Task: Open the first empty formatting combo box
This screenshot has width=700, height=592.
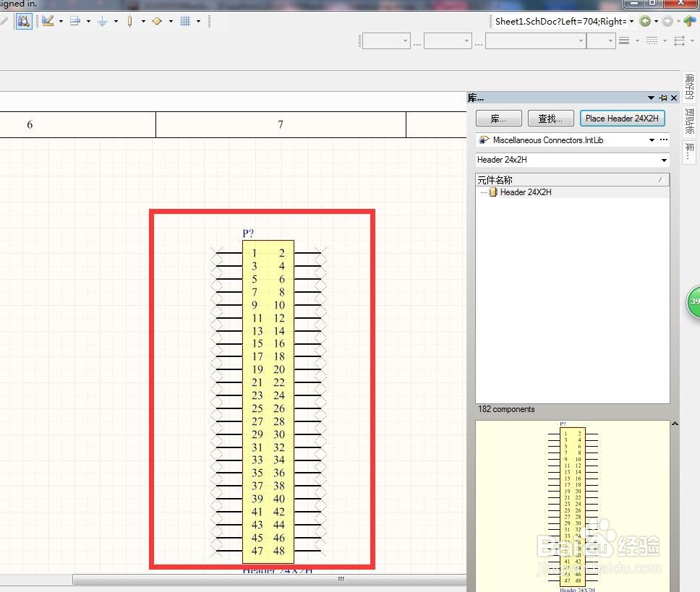Action: click(386, 41)
